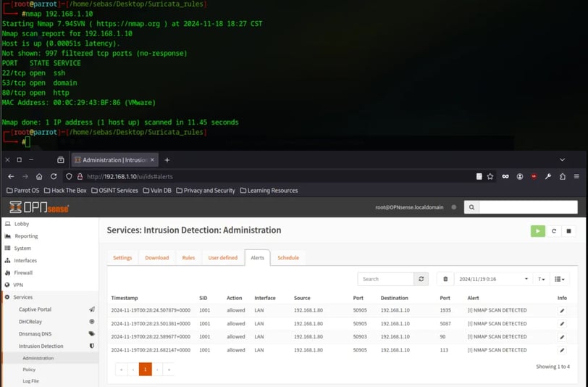
Task: Click root@OPNsense.localdomain user label
Action: pos(409,207)
